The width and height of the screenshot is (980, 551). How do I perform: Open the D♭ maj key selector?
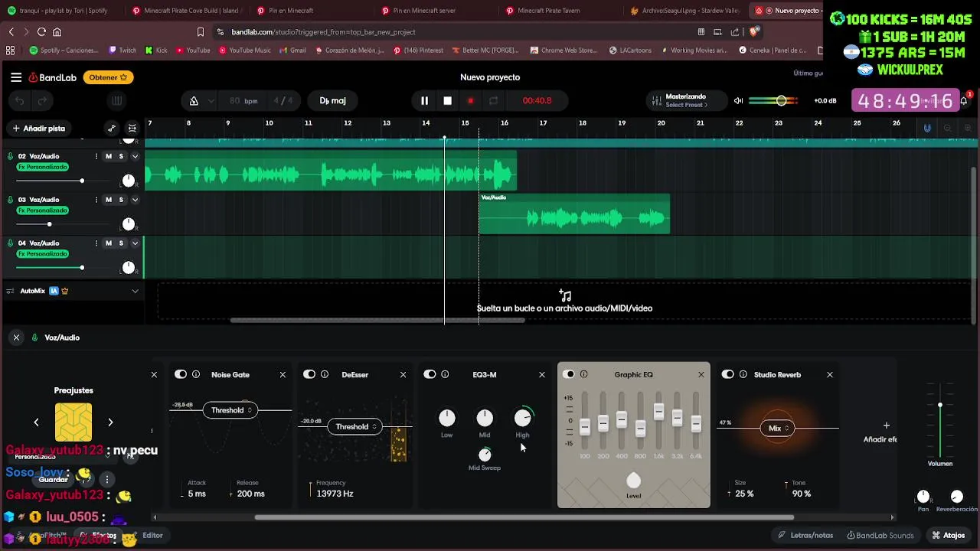point(332,101)
